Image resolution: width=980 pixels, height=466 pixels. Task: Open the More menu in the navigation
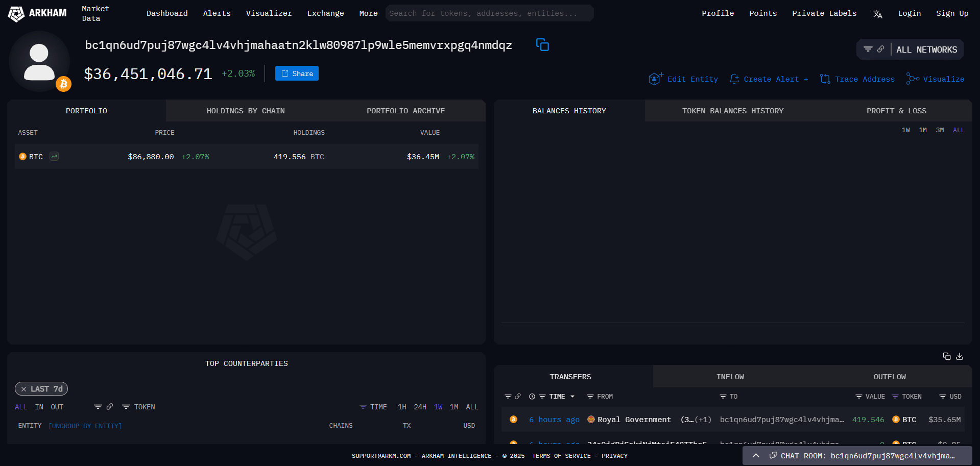(368, 13)
